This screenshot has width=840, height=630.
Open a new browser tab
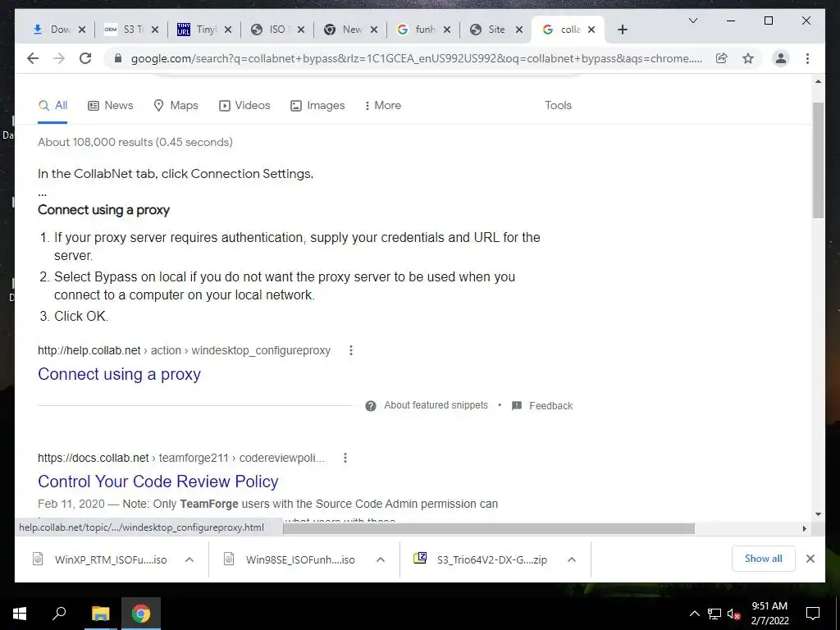pyautogui.click(x=622, y=30)
